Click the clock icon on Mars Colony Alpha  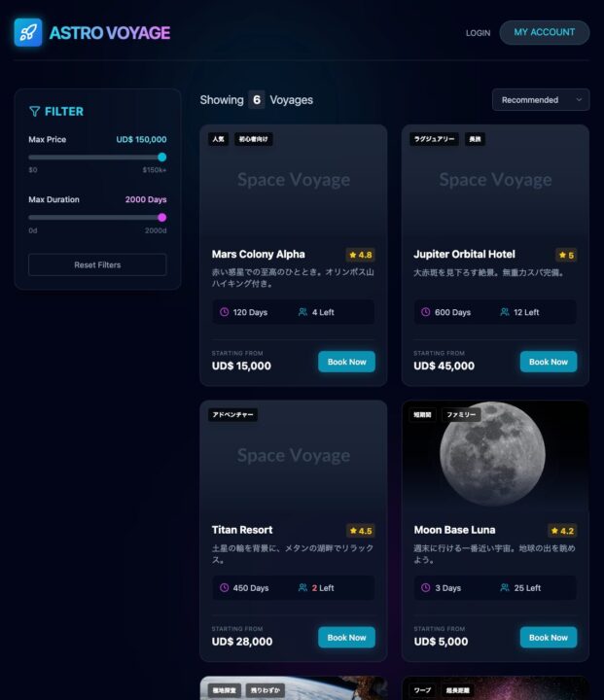225,312
